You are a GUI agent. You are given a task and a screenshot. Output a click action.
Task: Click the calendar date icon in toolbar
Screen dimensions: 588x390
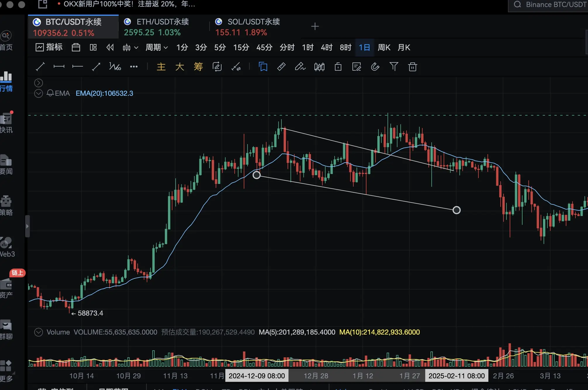76,47
